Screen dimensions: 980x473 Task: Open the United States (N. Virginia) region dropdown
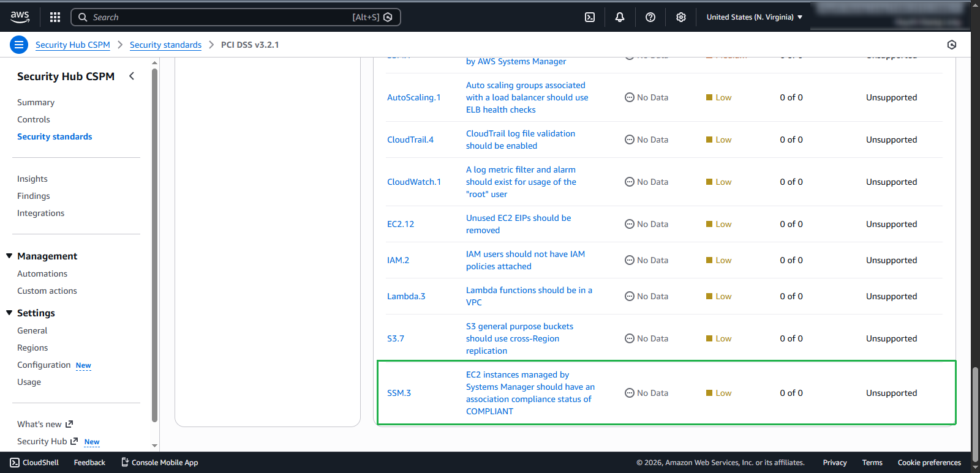coord(754,17)
